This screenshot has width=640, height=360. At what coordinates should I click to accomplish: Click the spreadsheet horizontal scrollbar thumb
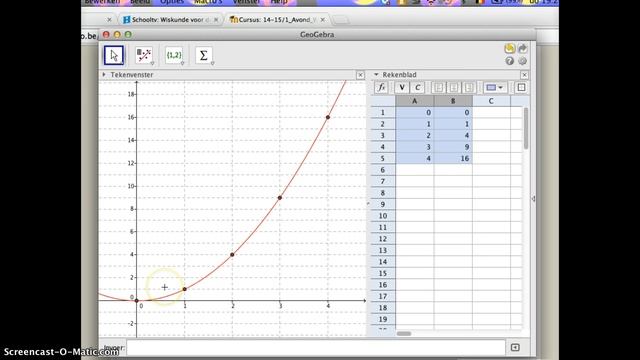point(404,333)
